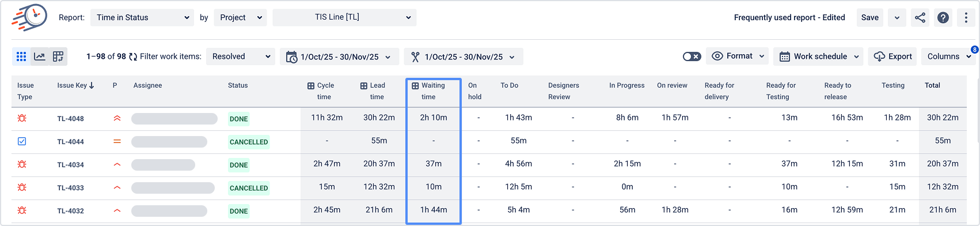Click the high priority icon for TL-4033
The width and height of the screenshot is (980, 226).
[x=117, y=187]
